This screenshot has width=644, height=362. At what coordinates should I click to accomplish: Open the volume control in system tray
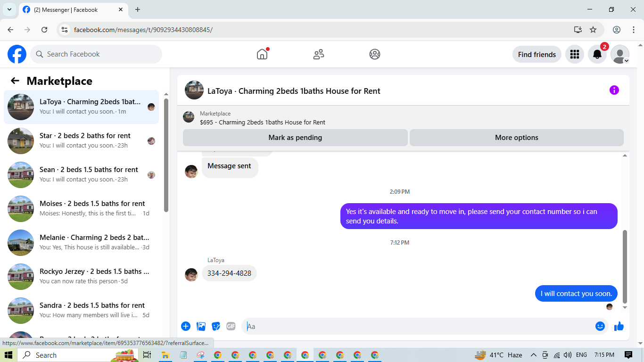tap(567, 355)
